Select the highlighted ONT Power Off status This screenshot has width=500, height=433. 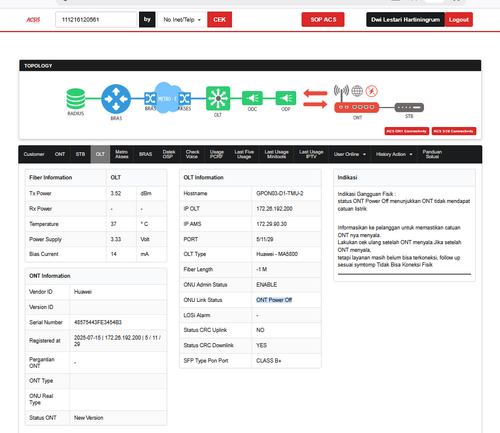pyautogui.click(x=274, y=300)
